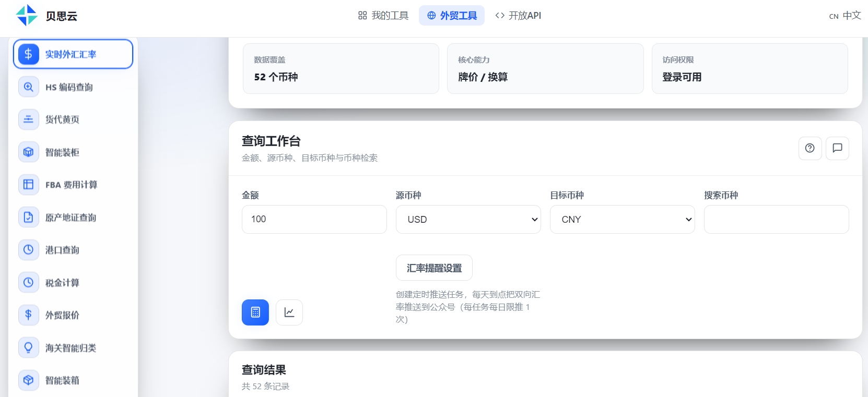Expand the 源币种 USD dropdown

tap(468, 219)
